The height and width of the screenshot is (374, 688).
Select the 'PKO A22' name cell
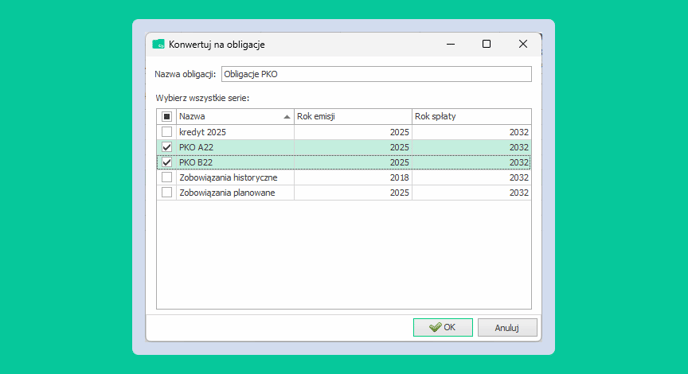[x=235, y=147]
